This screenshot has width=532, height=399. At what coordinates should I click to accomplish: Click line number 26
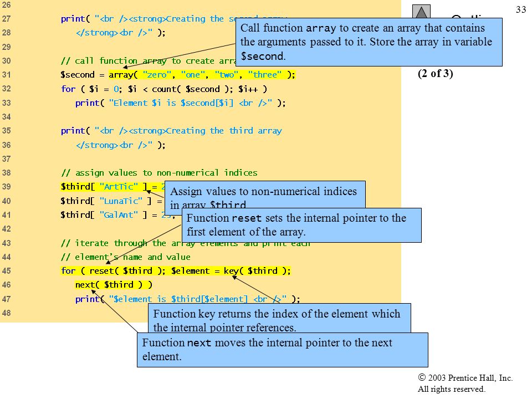pos(6,5)
